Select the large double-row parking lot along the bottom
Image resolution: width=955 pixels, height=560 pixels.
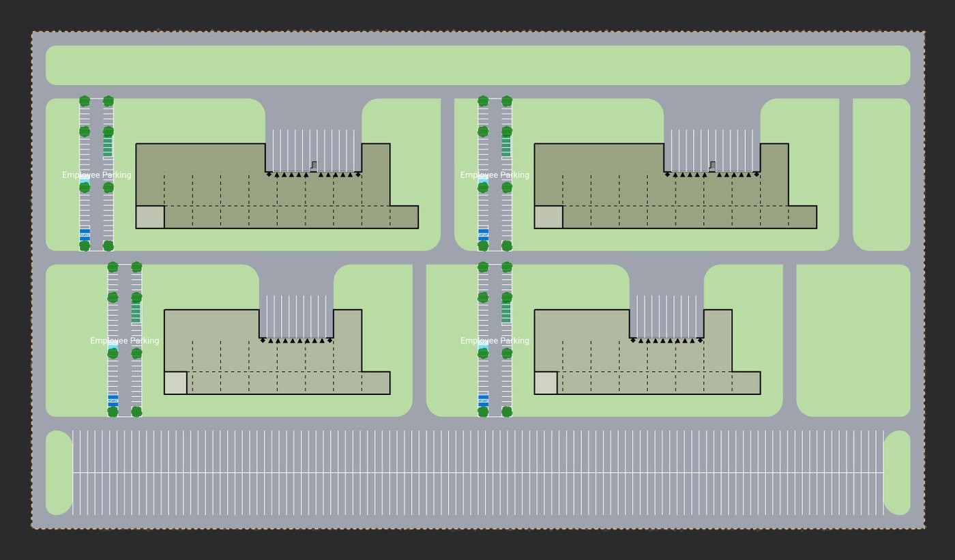pyautogui.click(x=477, y=473)
